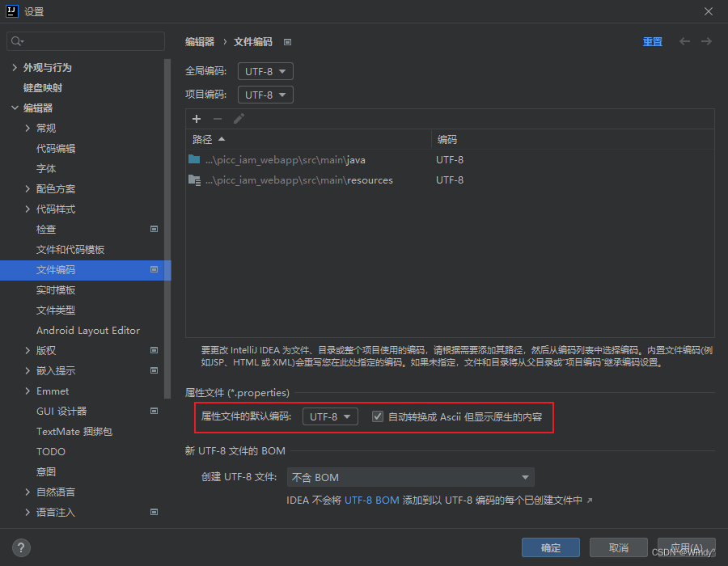Select 键盘映射 in settings tree
The width and height of the screenshot is (728, 566).
tap(43, 87)
